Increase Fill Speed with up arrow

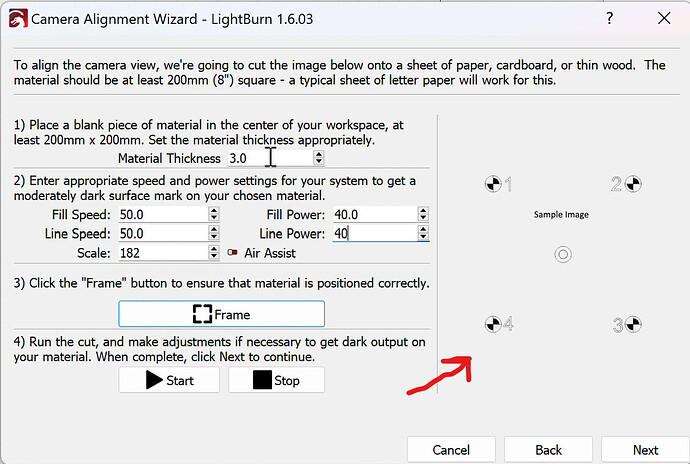pos(214,210)
